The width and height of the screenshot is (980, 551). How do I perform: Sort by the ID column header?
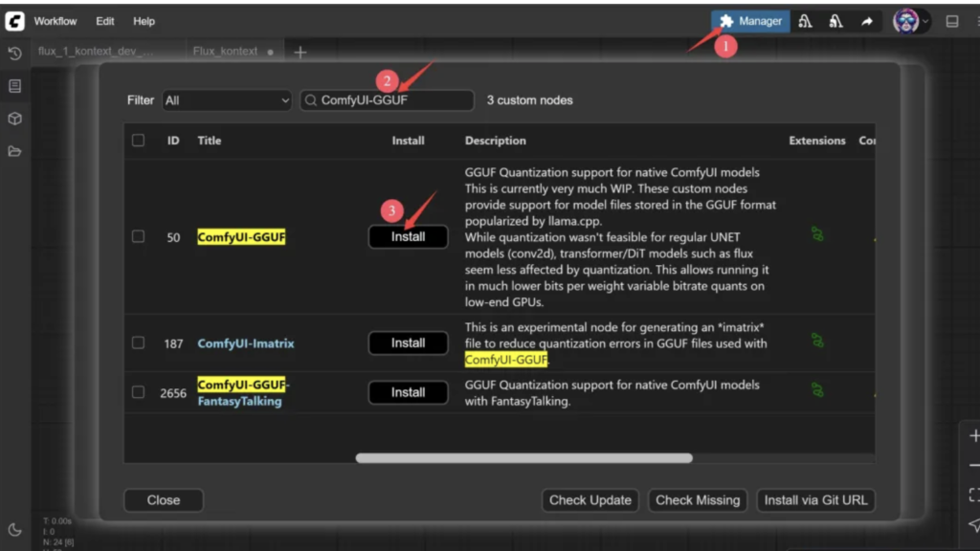(x=173, y=141)
